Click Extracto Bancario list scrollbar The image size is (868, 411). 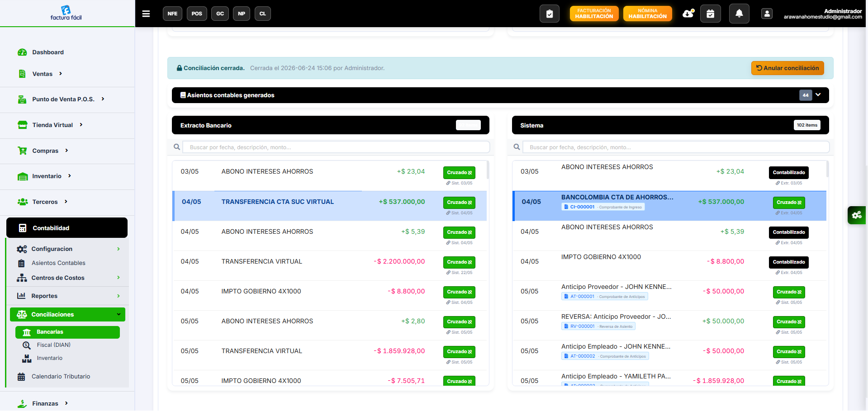coord(488,170)
